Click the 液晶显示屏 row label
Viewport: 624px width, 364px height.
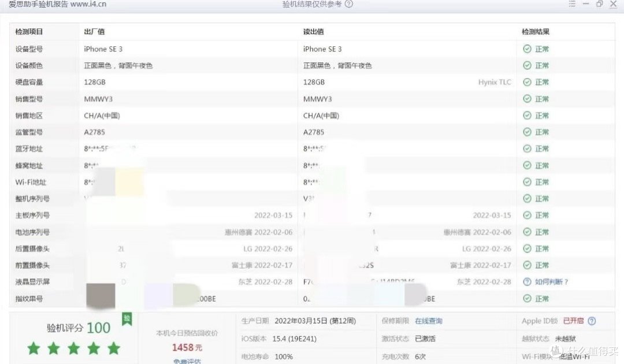pos(32,282)
